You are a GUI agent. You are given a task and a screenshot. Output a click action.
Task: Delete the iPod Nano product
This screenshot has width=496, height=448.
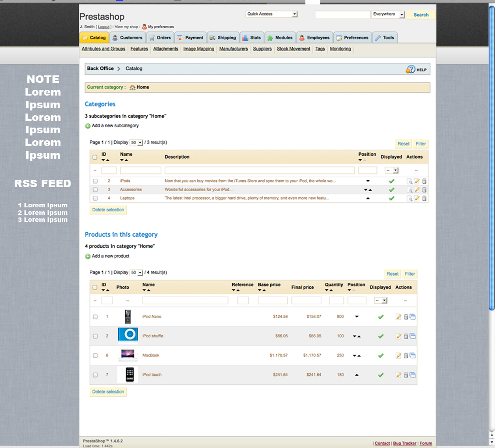(x=406, y=316)
